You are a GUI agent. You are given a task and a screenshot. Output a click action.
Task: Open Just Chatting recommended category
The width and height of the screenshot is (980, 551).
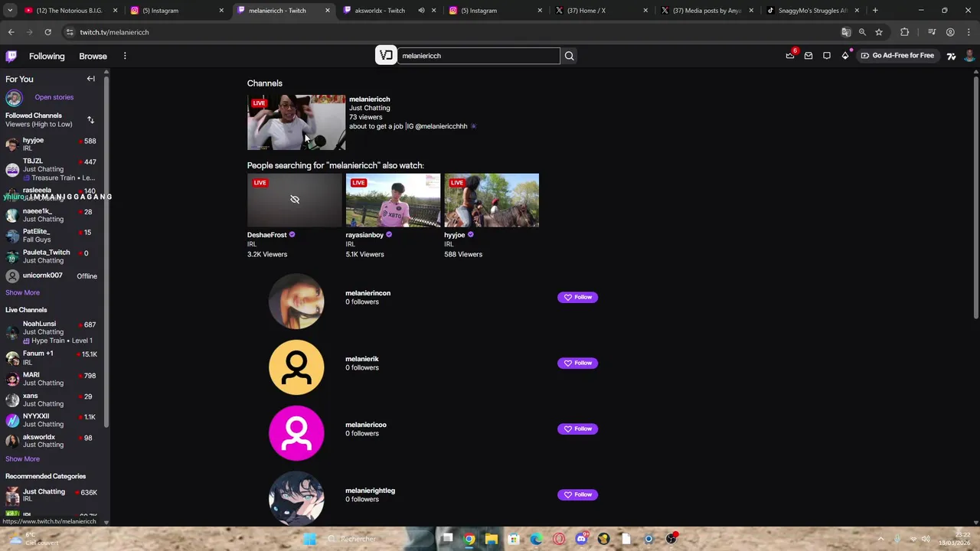(51, 495)
